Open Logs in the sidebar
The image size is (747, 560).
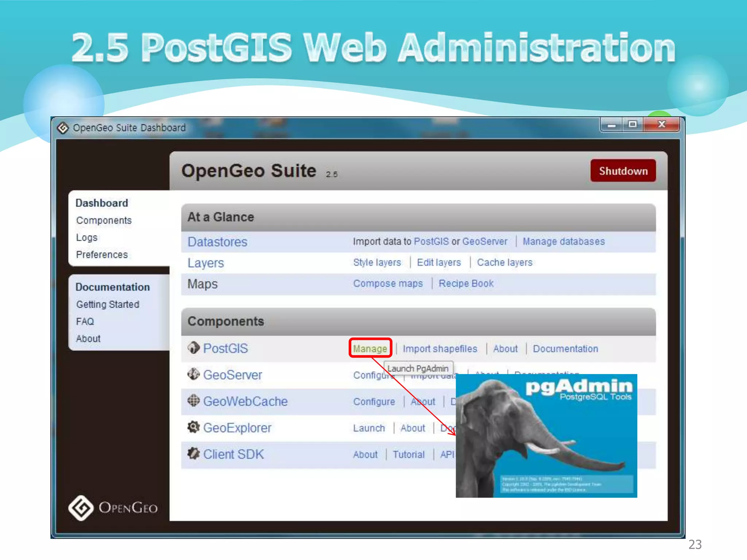click(87, 238)
